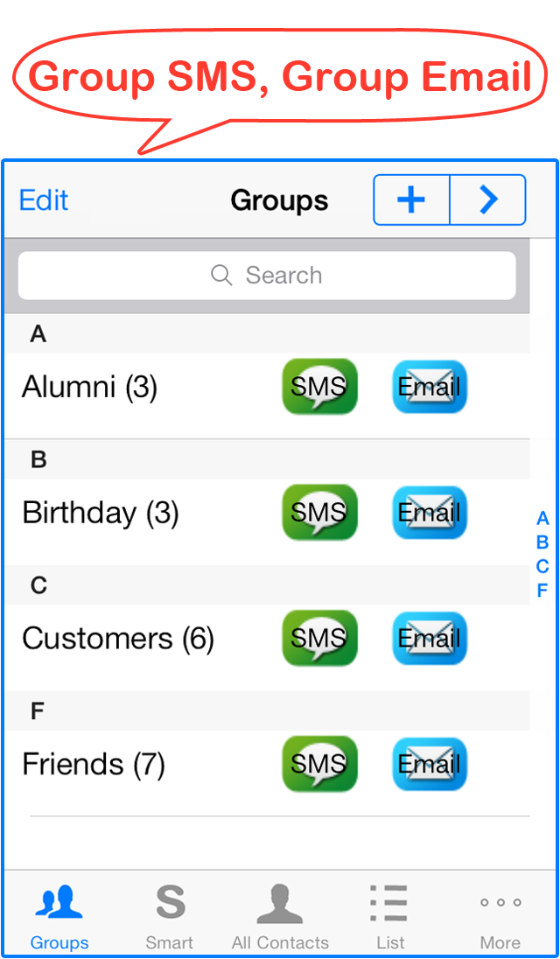
Task: Email the Alumni group
Action: (429, 386)
